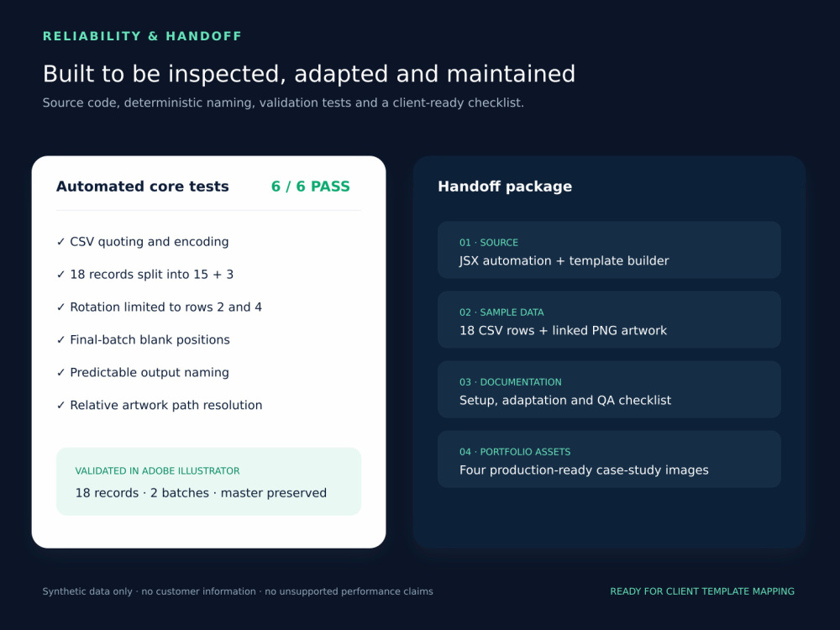The width and height of the screenshot is (840, 630).
Task: Click the Relative artwork path resolution checkmark
Action: (60, 406)
